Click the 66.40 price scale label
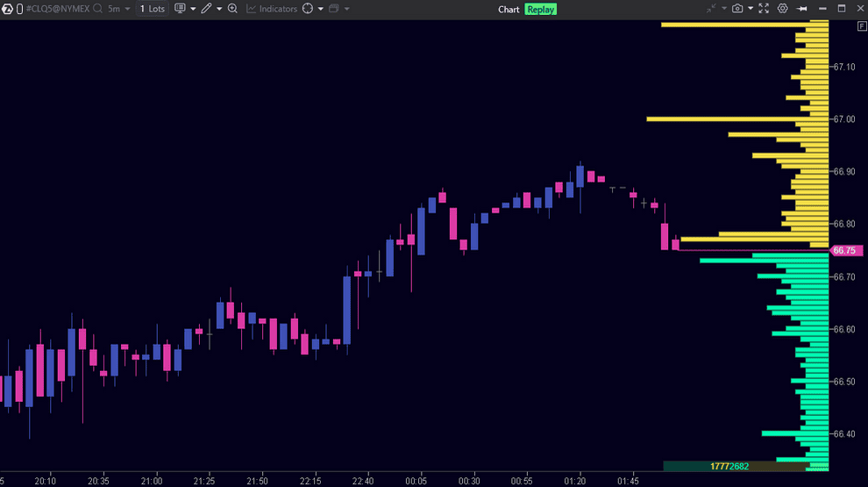The width and height of the screenshot is (868, 487). [844, 433]
